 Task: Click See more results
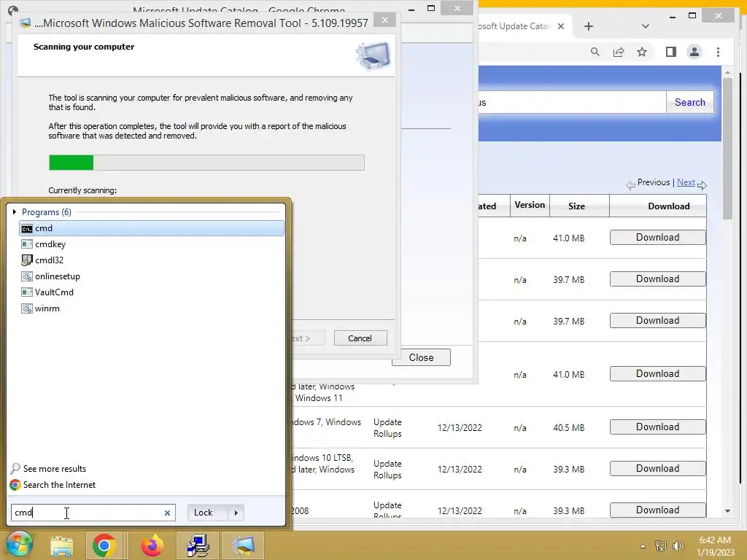pyautogui.click(x=49, y=469)
